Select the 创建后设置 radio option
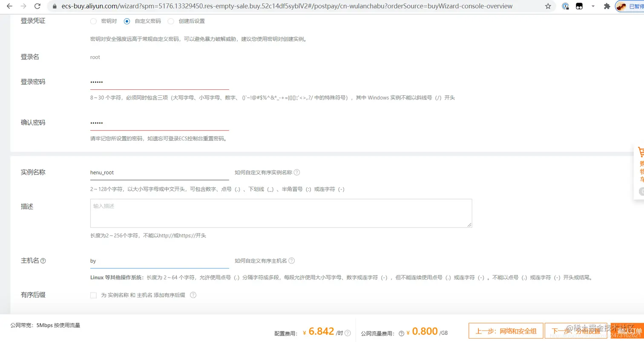 171,21
